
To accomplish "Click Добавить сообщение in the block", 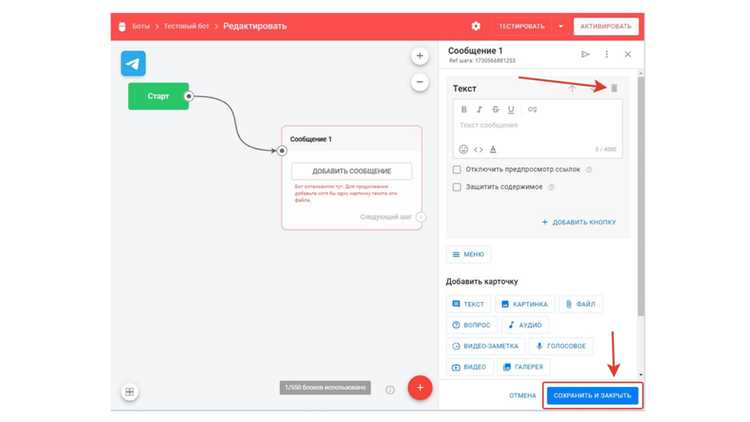I will tap(352, 171).
